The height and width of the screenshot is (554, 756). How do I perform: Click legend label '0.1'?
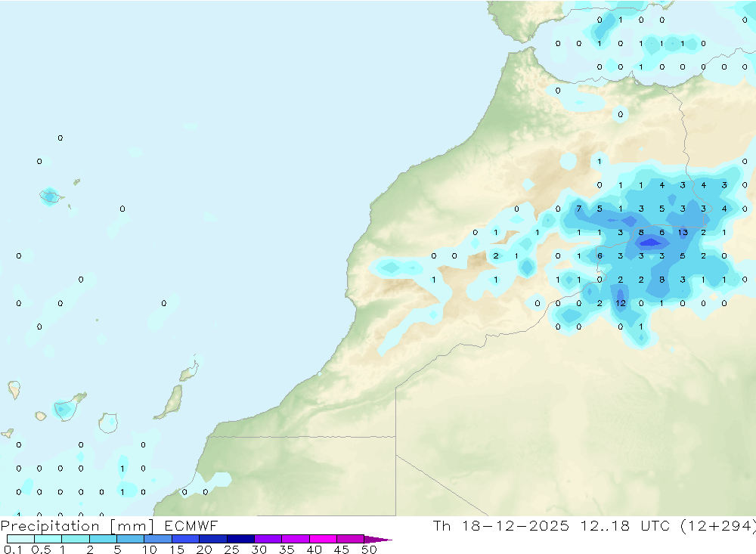point(13,549)
